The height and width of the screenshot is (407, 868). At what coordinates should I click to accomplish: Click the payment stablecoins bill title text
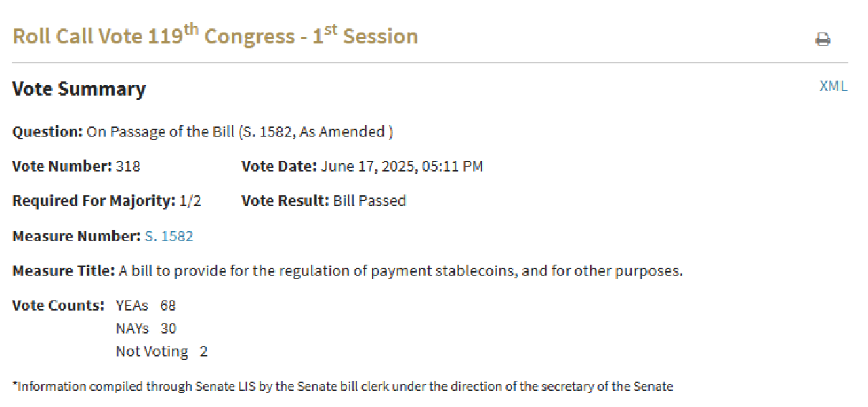(x=400, y=271)
